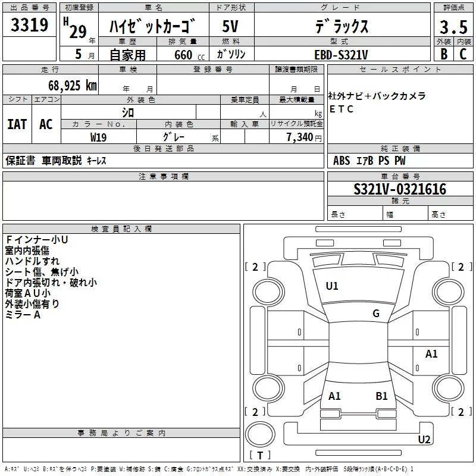Click 車両取説 in later-shipped parts
The height and width of the screenshot is (476, 476).
62,161
